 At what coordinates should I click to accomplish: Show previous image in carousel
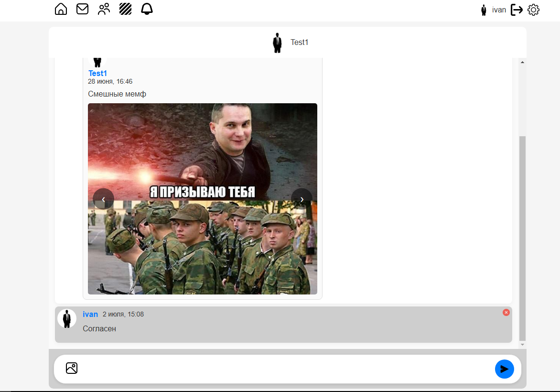pos(103,199)
